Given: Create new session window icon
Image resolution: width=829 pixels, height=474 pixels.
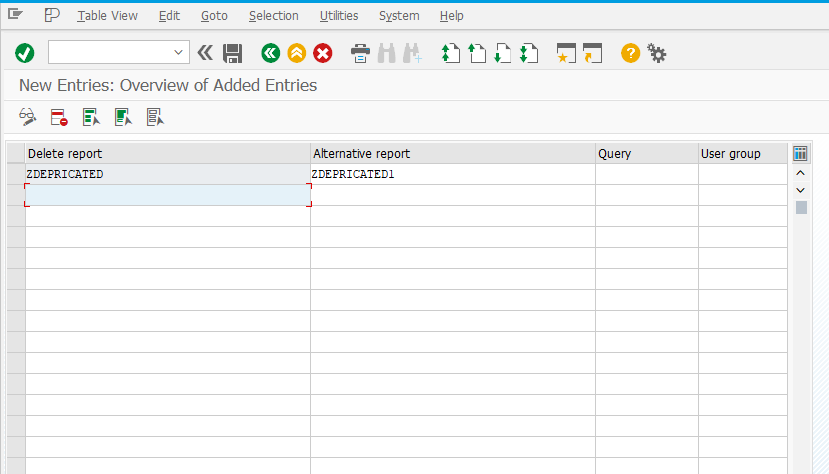Looking at the screenshot, I should pos(566,53).
